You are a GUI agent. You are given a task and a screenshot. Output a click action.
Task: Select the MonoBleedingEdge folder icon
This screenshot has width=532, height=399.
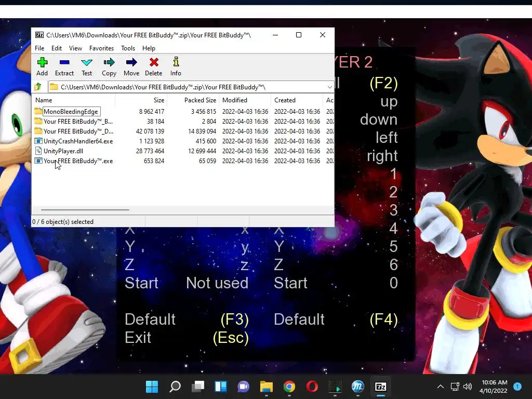coord(38,111)
